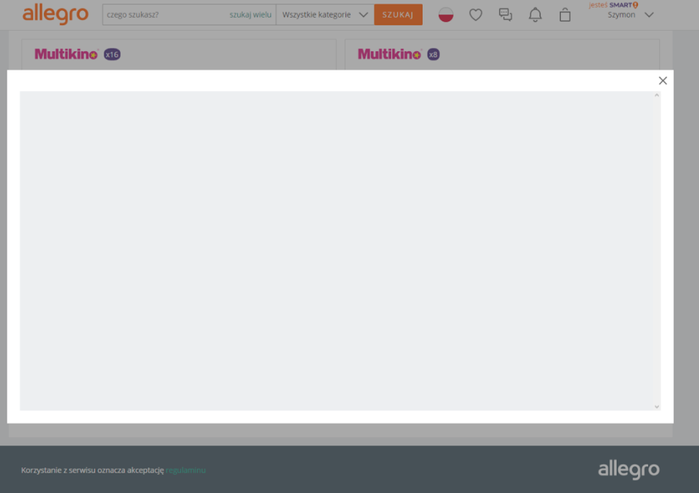Click the 'jesteś SMART!' label
The width and height of the screenshot is (699, 493).
[x=613, y=5]
